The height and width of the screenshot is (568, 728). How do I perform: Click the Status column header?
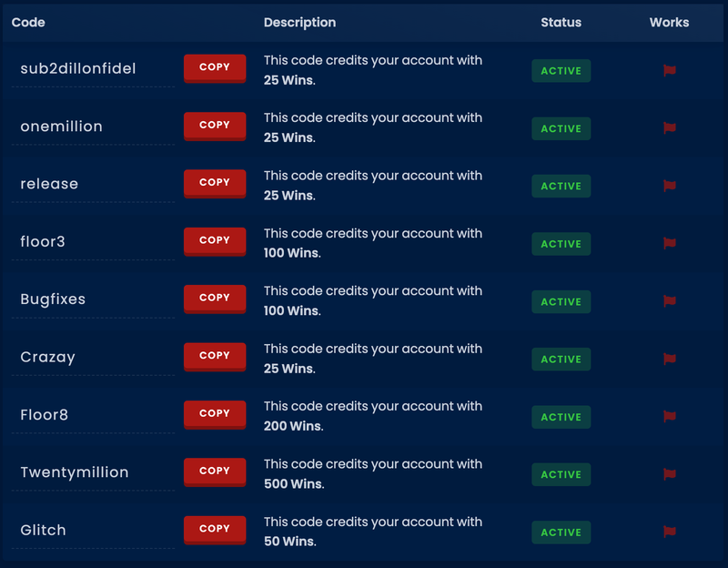[x=561, y=22]
